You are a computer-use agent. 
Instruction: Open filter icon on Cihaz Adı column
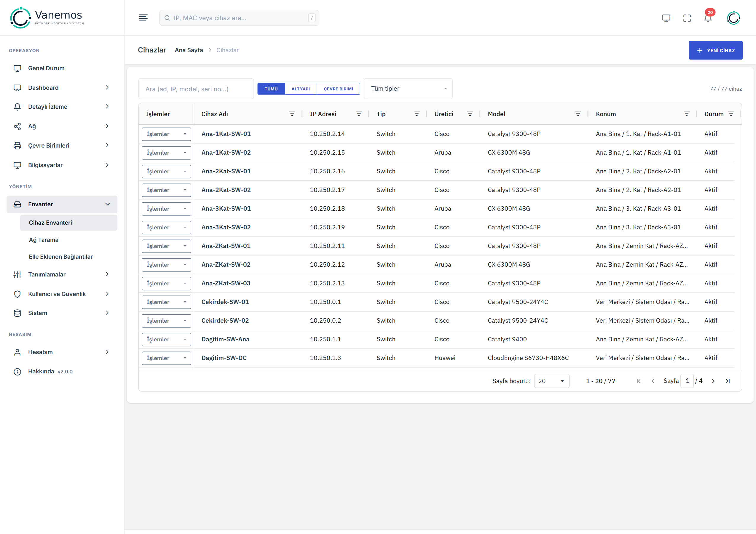[x=292, y=114]
